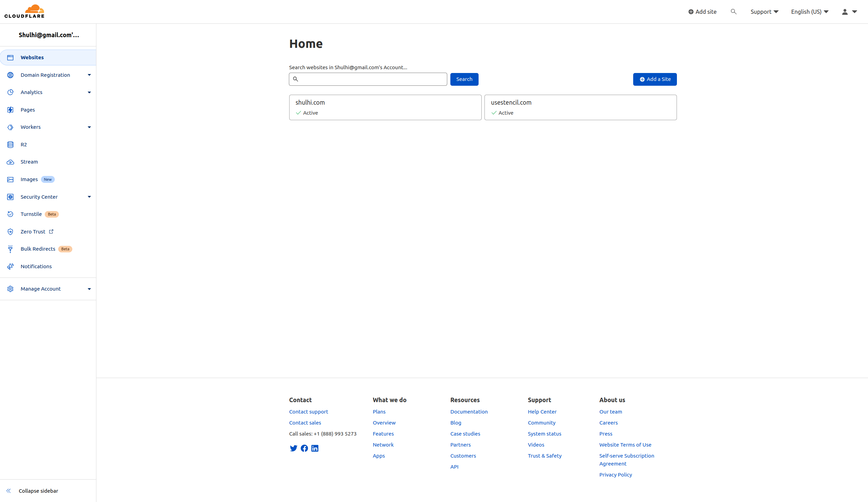
Task: Open Notifications in sidebar
Action: tap(36, 266)
